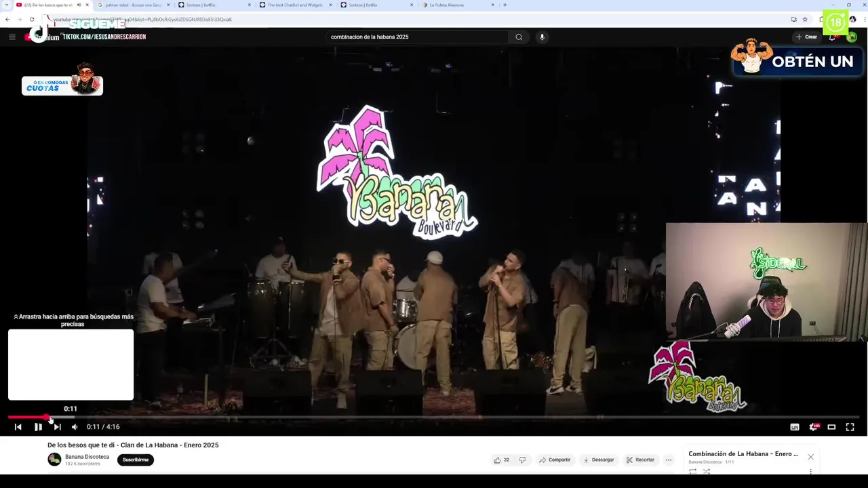
Task: Mute the YouTube tab via its speaker icon
Action: tap(79, 5)
